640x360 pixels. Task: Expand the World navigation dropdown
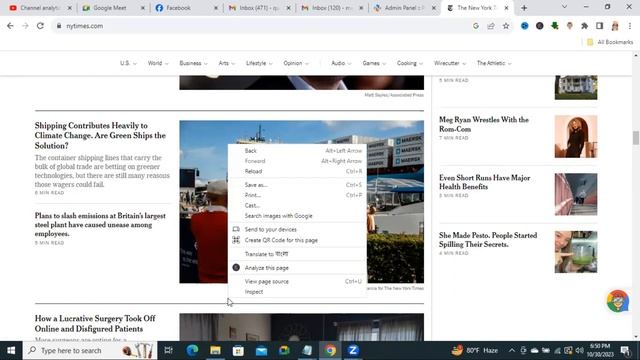[158, 63]
